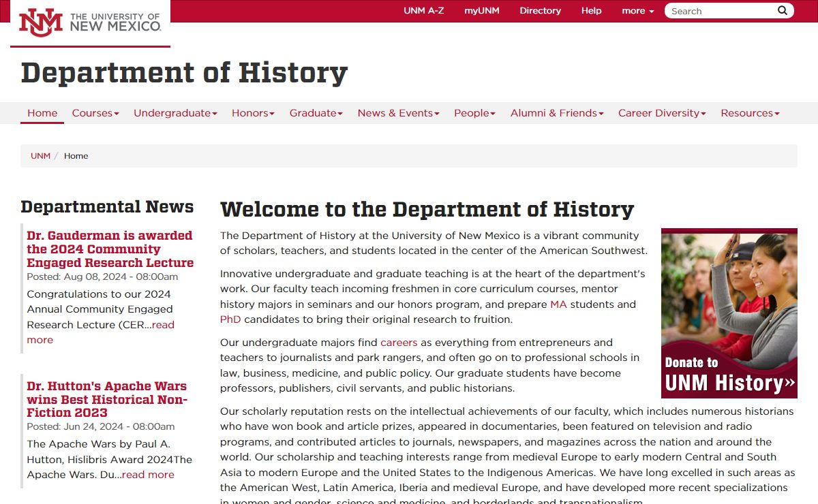Expand the People menu
This screenshot has height=504, width=818.
pos(474,113)
